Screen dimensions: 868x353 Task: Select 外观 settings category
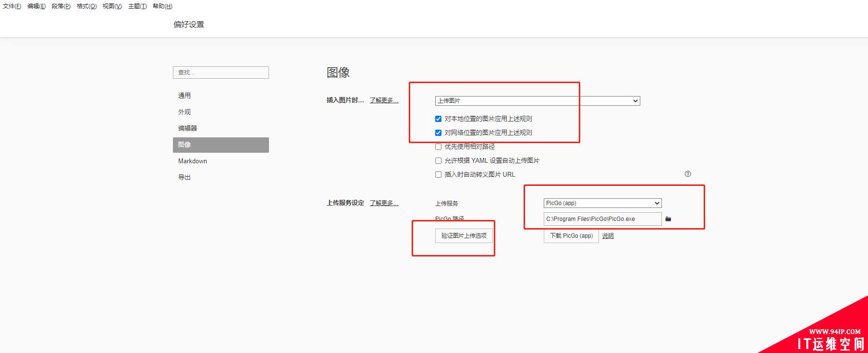click(221, 112)
